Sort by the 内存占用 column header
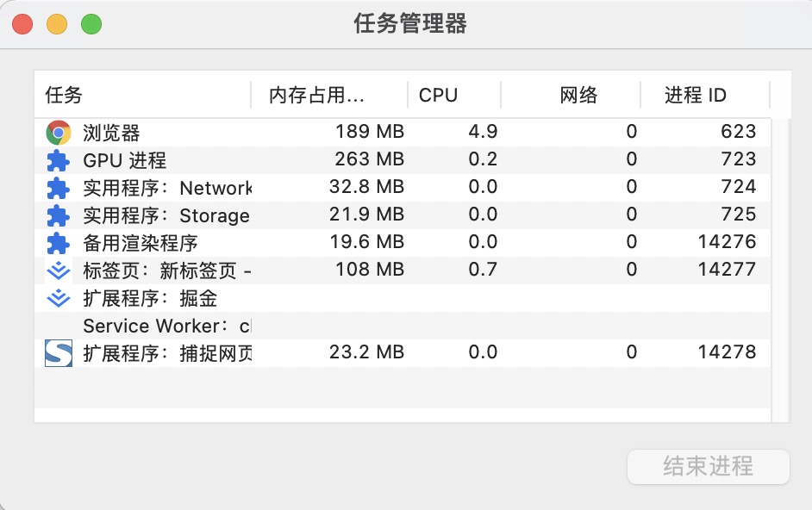Viewport: 812px width, 510px height. [x=328, y=96]
